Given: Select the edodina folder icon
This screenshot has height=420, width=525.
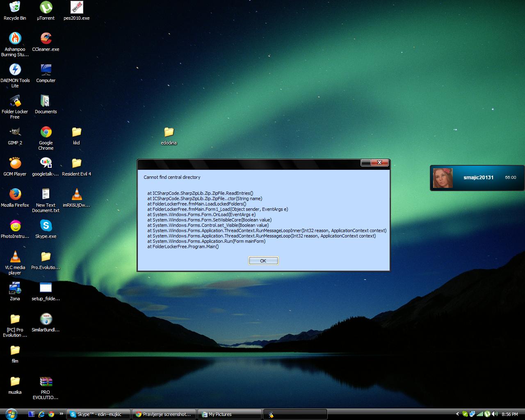Looking at the screenshot, I should pos(169,136).
